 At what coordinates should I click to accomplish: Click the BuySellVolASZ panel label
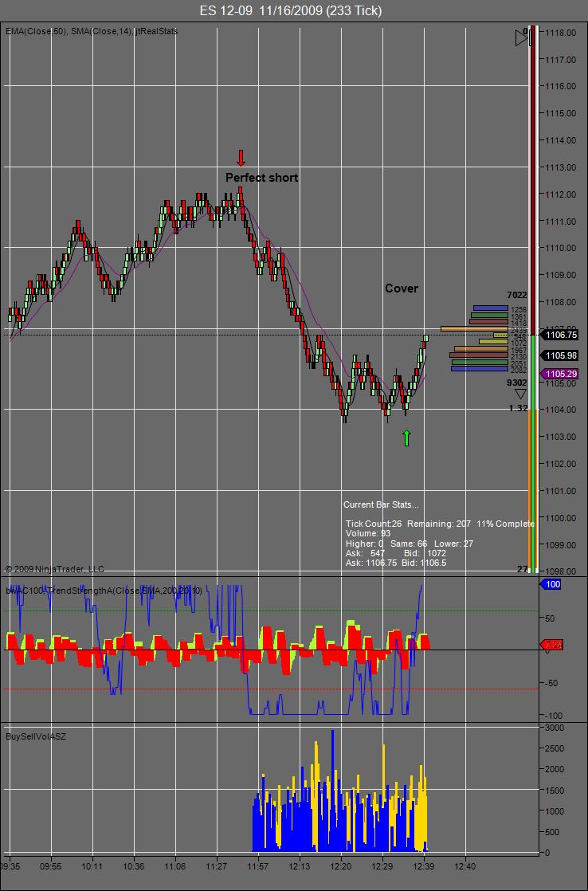(x=36, y=736)
